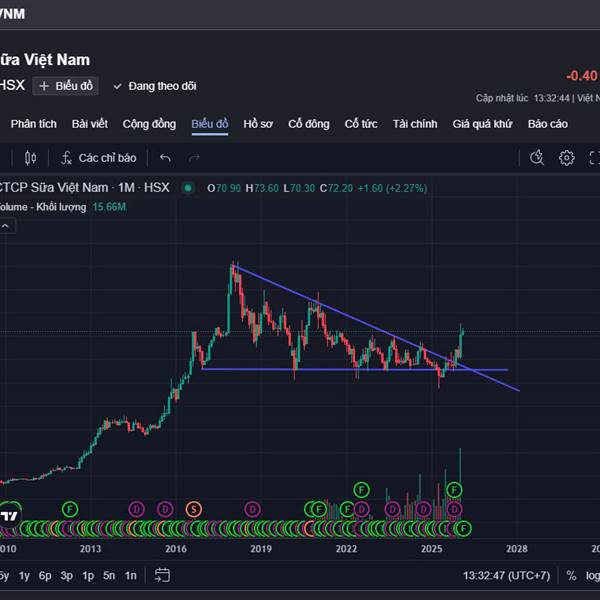Click the 'CTCP Sữa Việt Nam · 1M · HSX' legend title
The image size is (600, 600).
83,188
